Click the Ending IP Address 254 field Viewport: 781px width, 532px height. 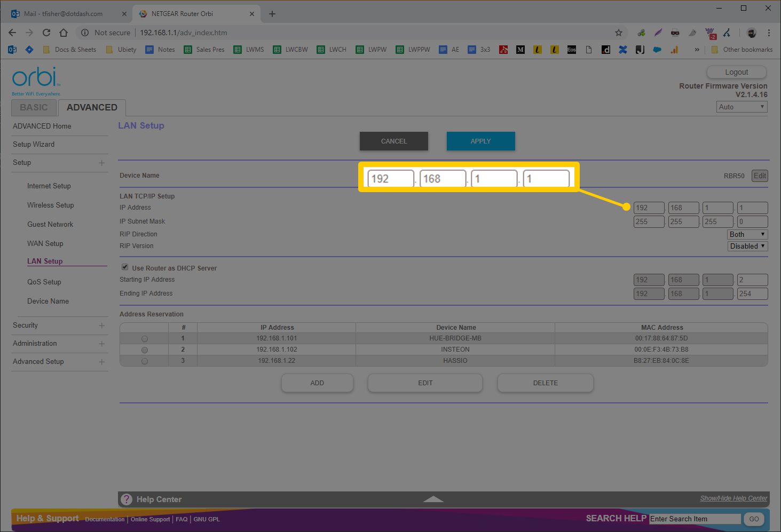753,293
